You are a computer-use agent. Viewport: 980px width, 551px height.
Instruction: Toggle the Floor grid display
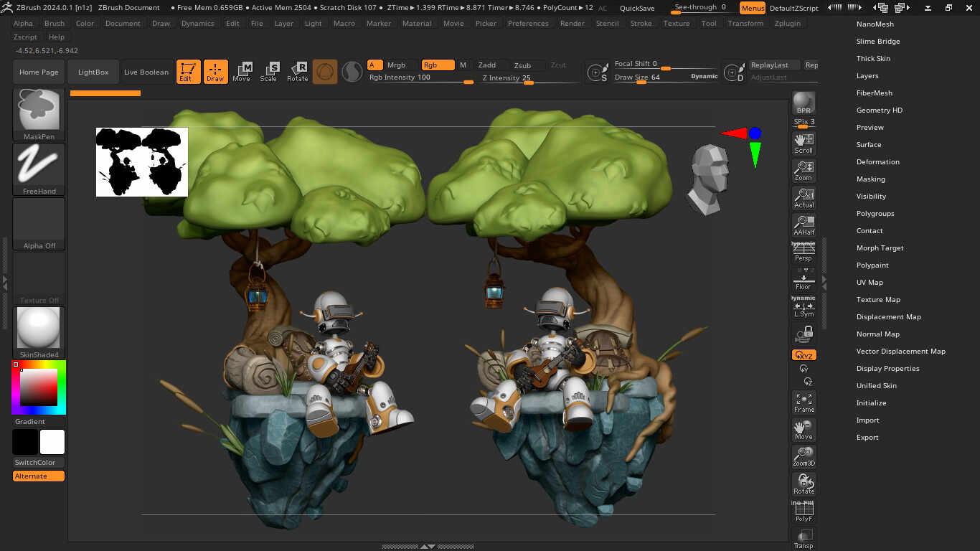click(x=803, y=280)
